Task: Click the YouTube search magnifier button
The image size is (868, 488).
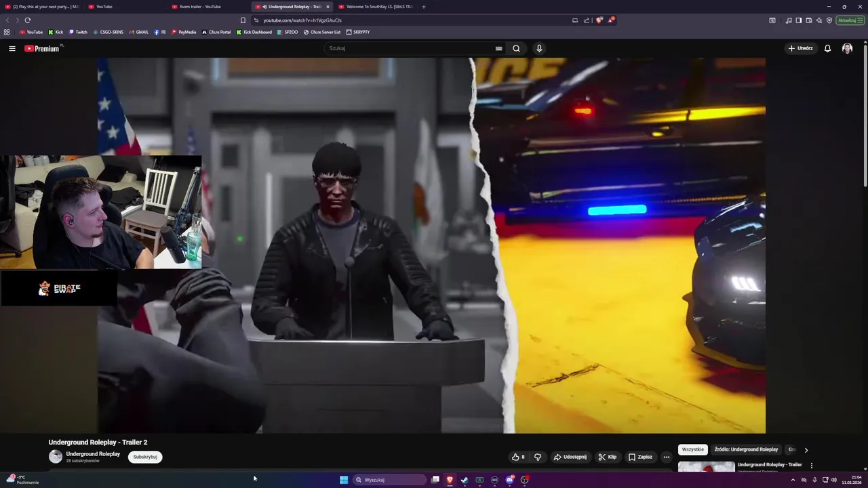Action: [x=516, y=48]
